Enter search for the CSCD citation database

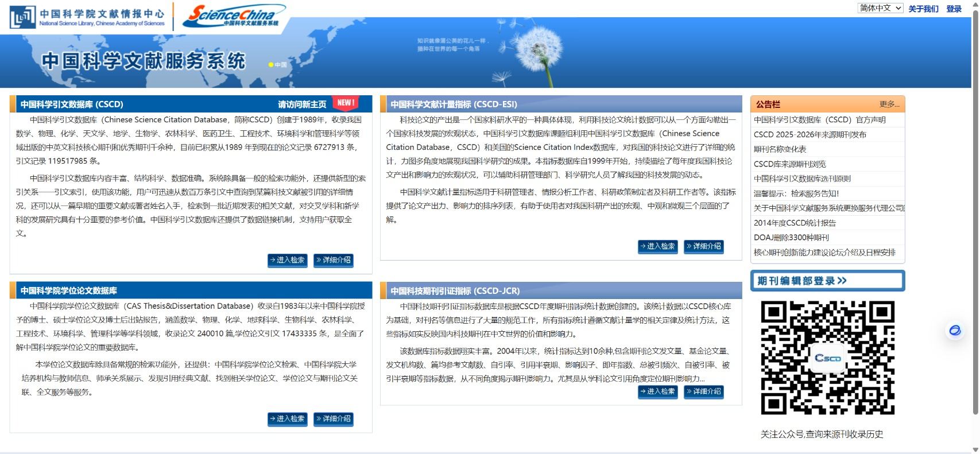(x=287, y=260)
